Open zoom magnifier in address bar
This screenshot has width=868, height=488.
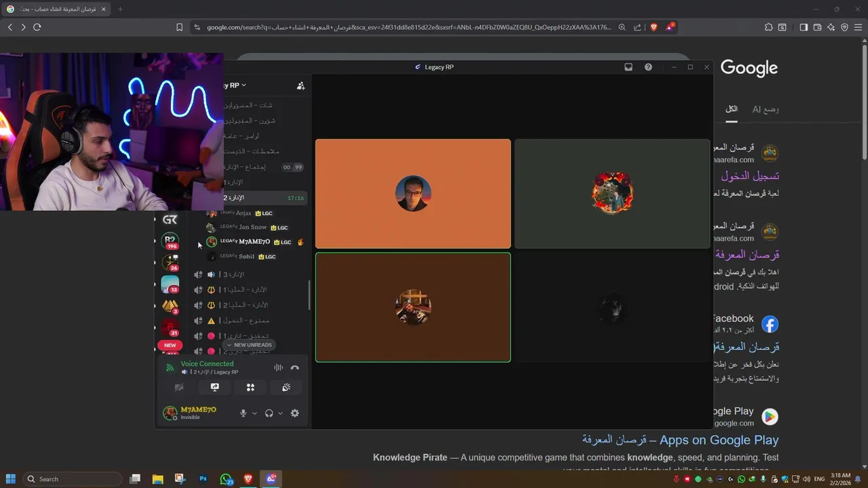click(x=622, y=27)
